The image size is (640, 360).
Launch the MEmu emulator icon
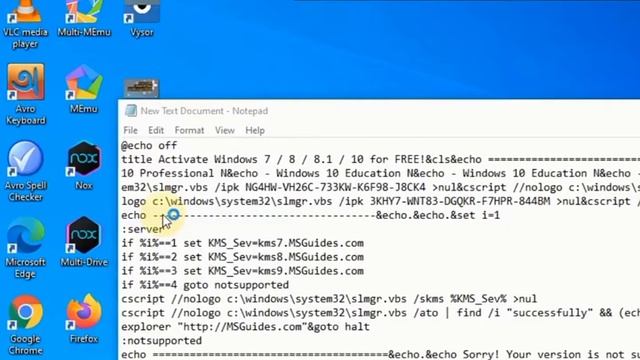84,89
